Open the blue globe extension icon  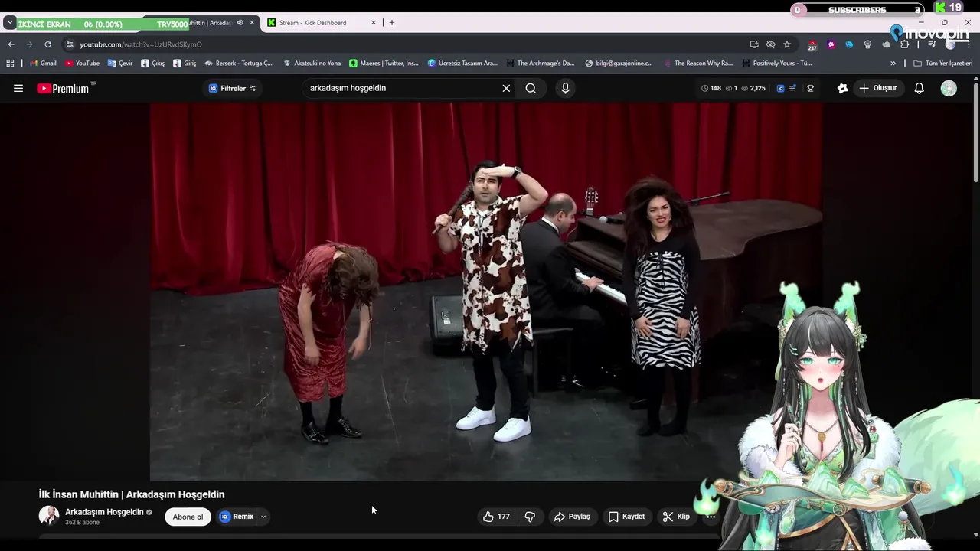(849, 44)
